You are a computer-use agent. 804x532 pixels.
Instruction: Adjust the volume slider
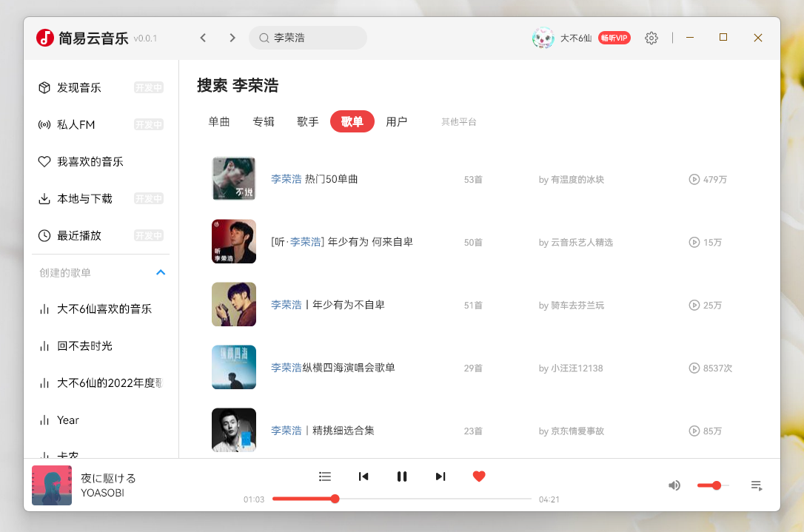[x=713, y=485]
